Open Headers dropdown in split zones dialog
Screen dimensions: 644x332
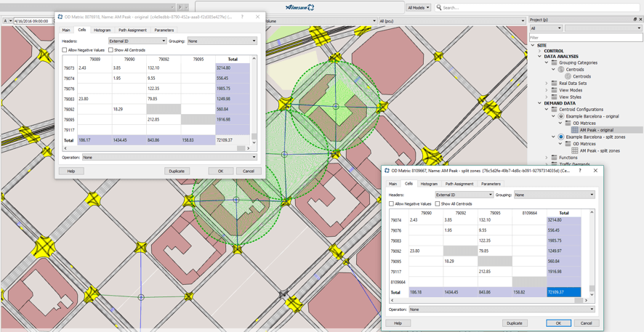tap(464, 195)
